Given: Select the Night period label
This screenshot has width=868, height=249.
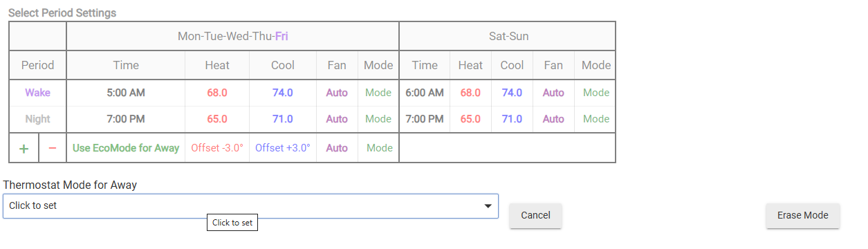Looking at the screenshot, I should pos(37,119).
